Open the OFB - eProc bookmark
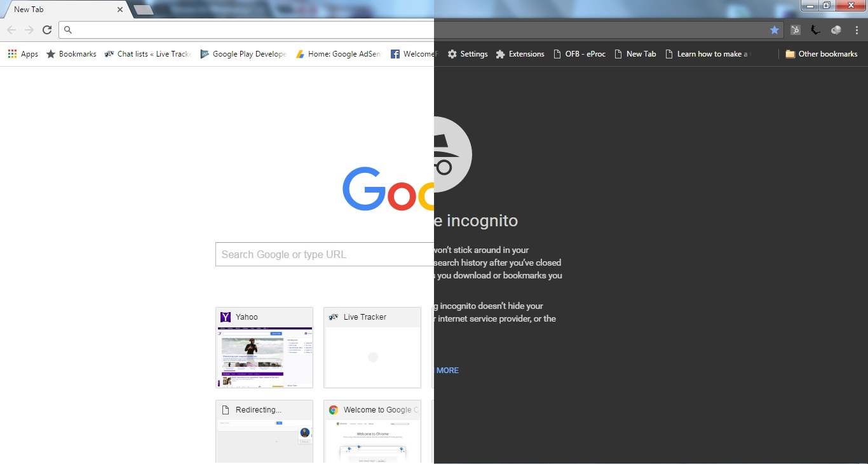This screenshot has width=868, height=464. click(x=579, y=54)
